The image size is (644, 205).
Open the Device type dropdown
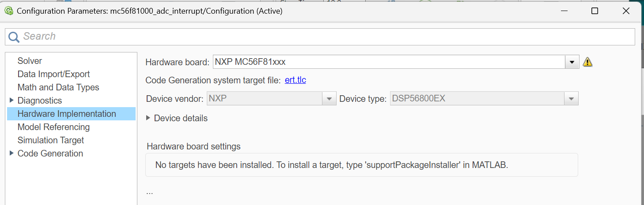572,99
